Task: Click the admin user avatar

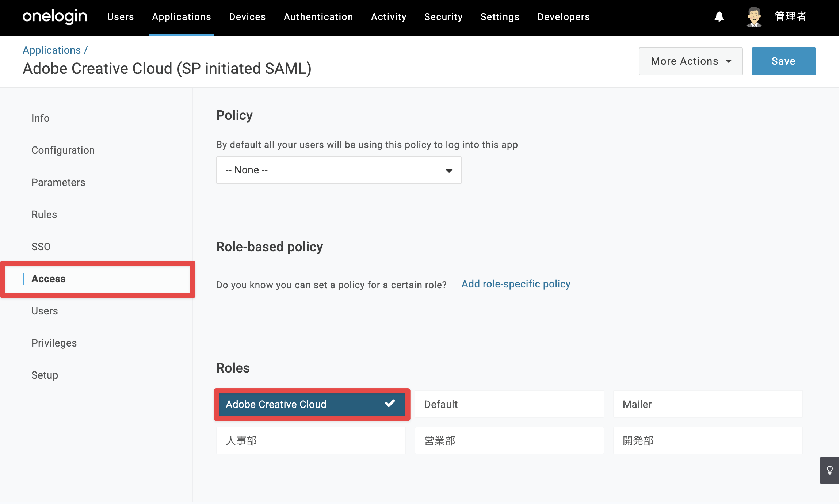Action: click(x=754, y=17)
